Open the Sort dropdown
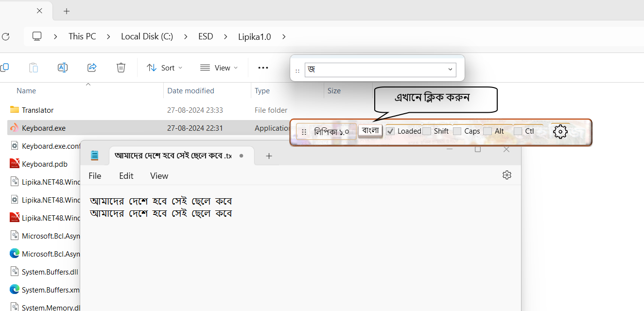The image size is (644, 311). 165,68
